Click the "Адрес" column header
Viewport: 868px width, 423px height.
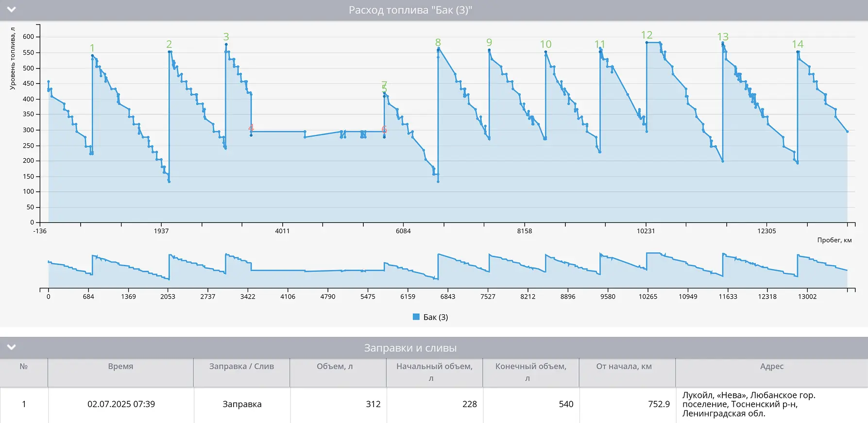[x=771, y=367]
